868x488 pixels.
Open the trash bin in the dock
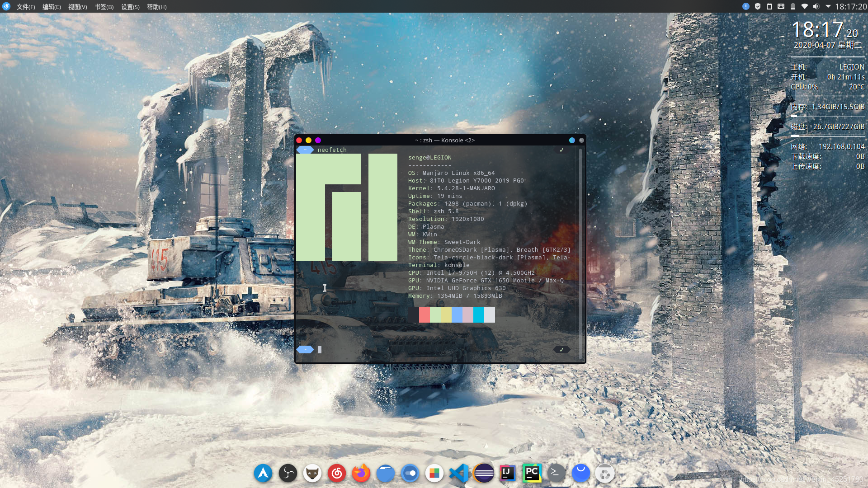tap(605, 473)
